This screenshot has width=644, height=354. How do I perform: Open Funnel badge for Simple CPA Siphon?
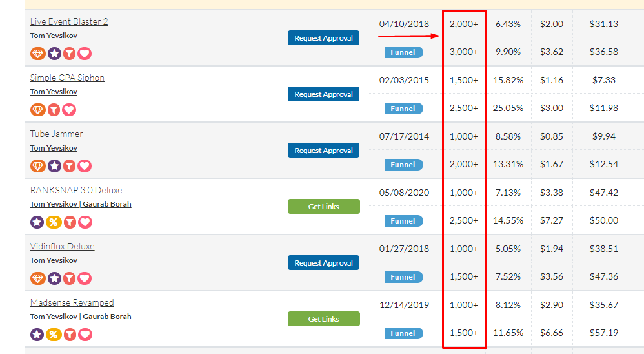tap(404, 109)
